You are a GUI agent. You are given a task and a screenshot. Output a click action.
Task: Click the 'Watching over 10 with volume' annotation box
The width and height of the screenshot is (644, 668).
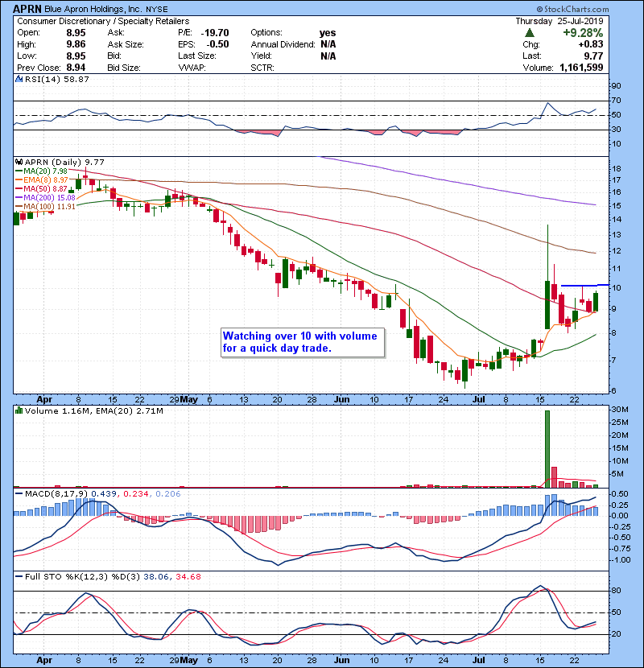(x=303, y=342)
